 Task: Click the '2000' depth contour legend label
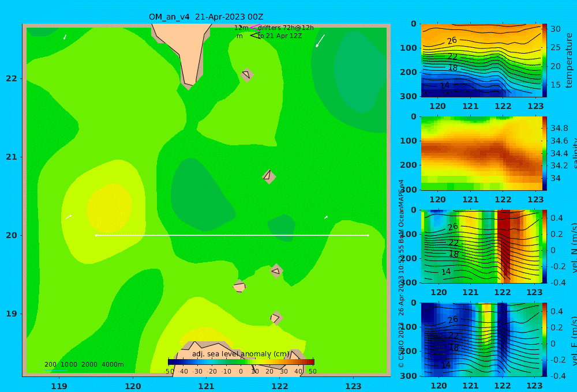coord(89,364)
